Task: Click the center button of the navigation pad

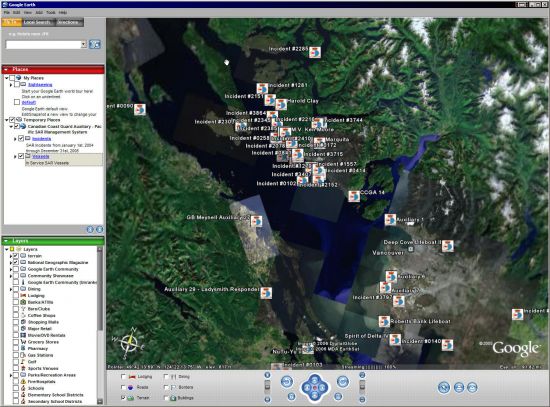Action: [315, 388]
